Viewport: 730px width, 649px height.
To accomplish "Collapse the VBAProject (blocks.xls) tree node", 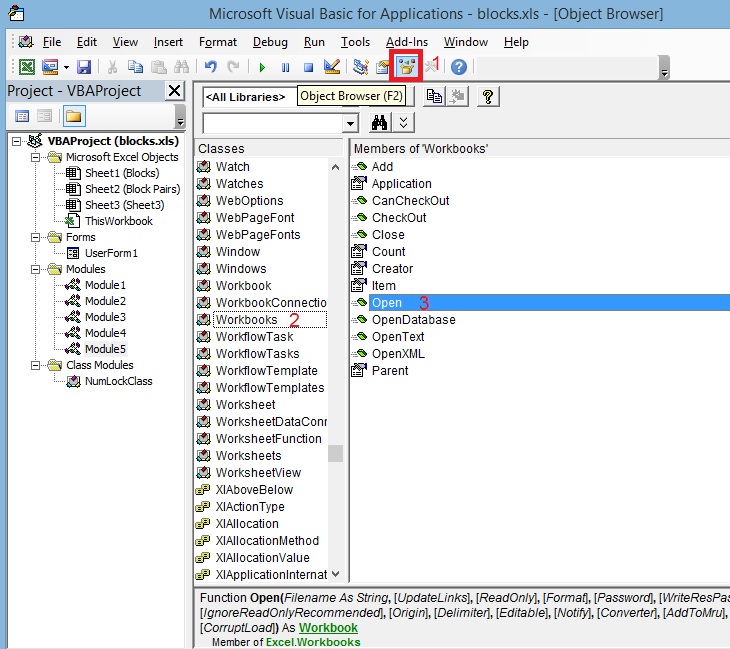I will (17, 141).
